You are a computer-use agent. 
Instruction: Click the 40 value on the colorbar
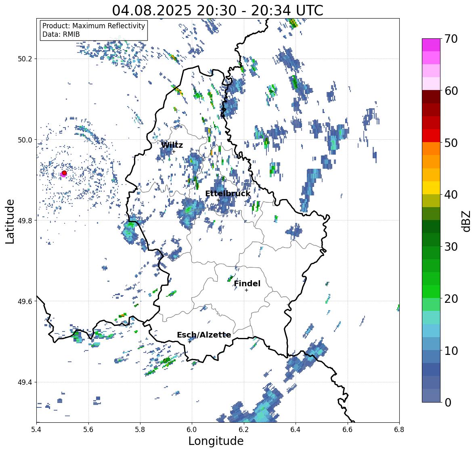coord(451,195)
